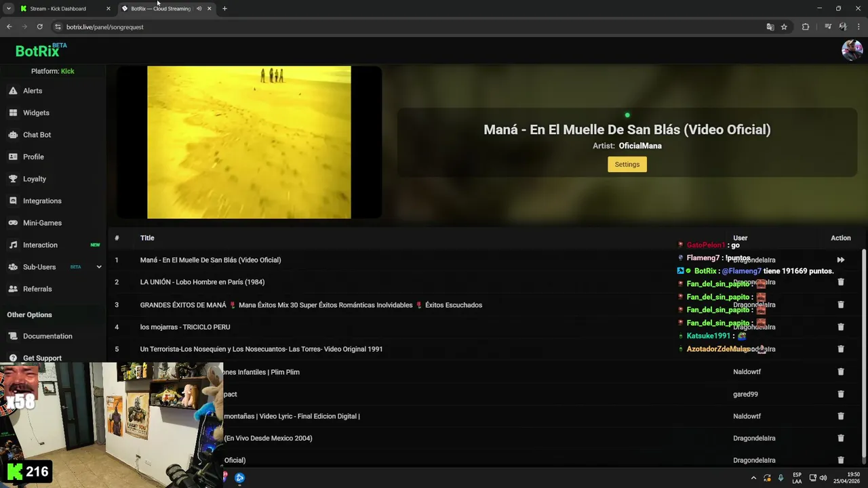Open the tab search dropdown
Image resolution: width=868 pixels, height=488 pixels.
tap(8, 9)
